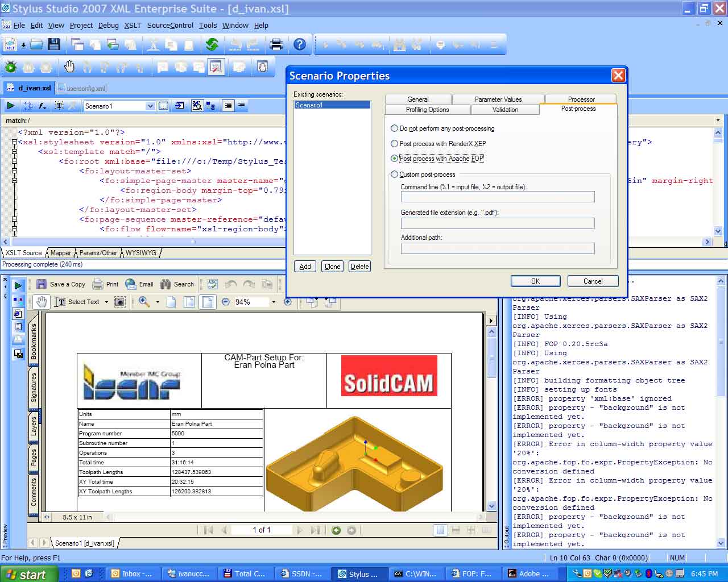Collapse the fo:root node in editor
The width and height of the screenshot is (728, 582).
14,161
